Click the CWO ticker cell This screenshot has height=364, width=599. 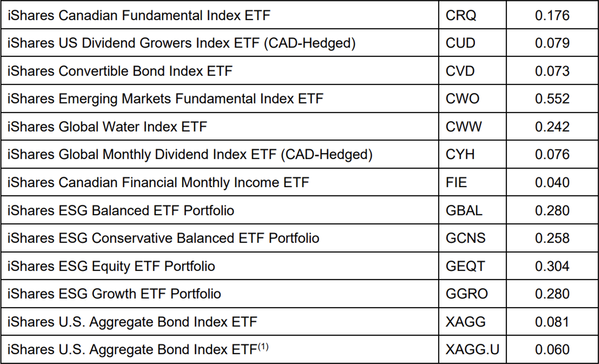[462, 99]
